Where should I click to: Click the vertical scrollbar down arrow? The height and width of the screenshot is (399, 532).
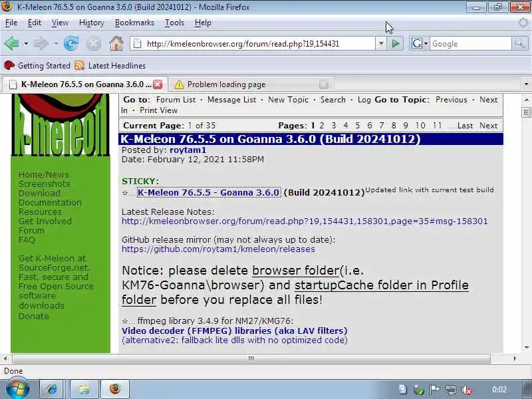tap(526, 347)
